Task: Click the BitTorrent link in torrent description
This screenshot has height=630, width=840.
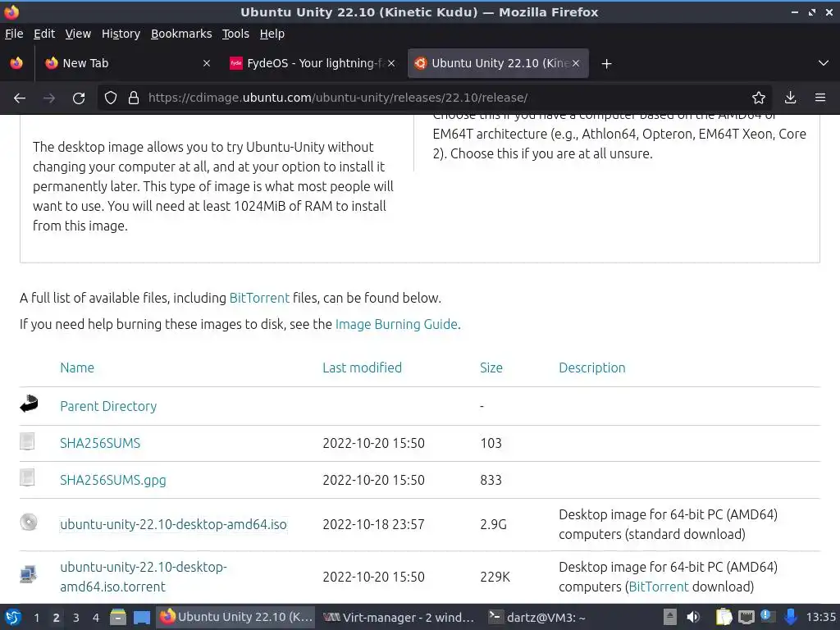Action: 659,587
